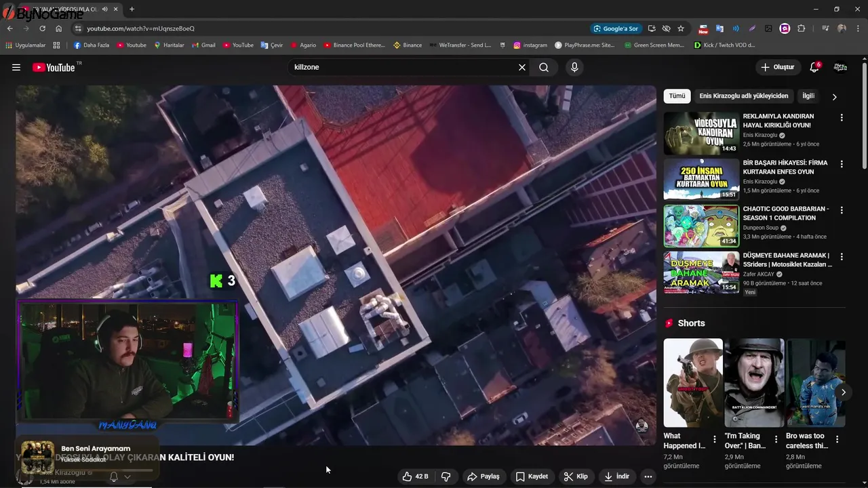Show next filter chips arrow

pyautogui.click(x=834, y=97)
